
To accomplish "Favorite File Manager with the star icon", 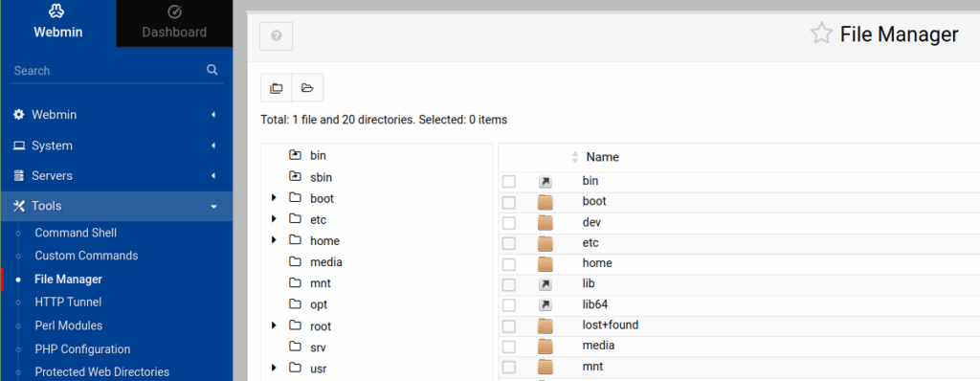I will tap(821, 34).
